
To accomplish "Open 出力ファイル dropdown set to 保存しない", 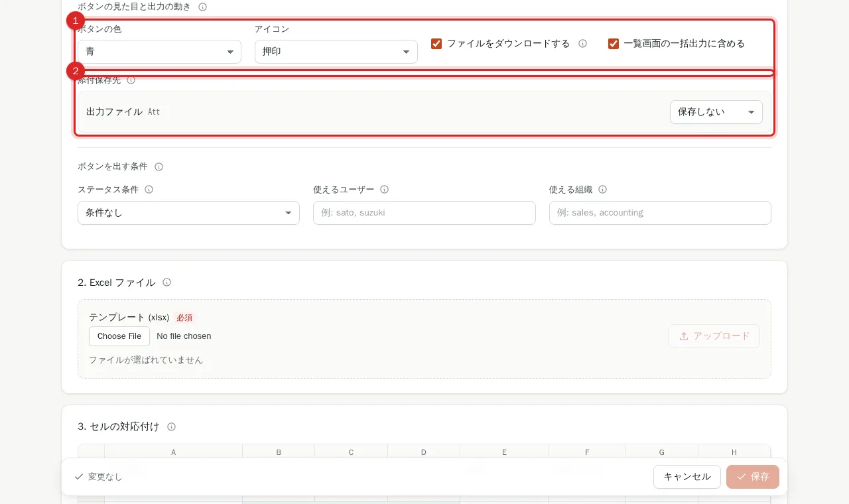I will click(716, 112).
